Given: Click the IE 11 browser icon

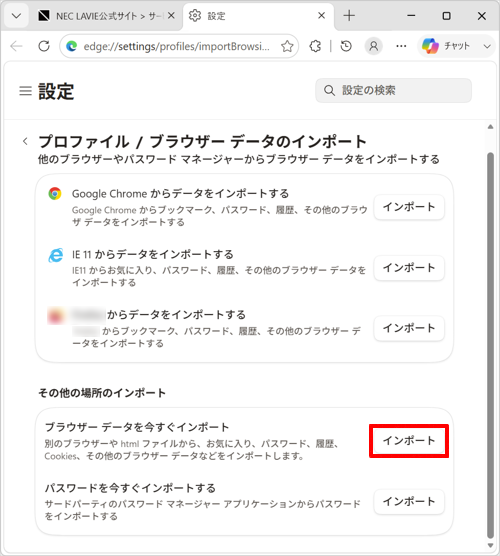Looking at the screenshot, I should click(56, 255).
